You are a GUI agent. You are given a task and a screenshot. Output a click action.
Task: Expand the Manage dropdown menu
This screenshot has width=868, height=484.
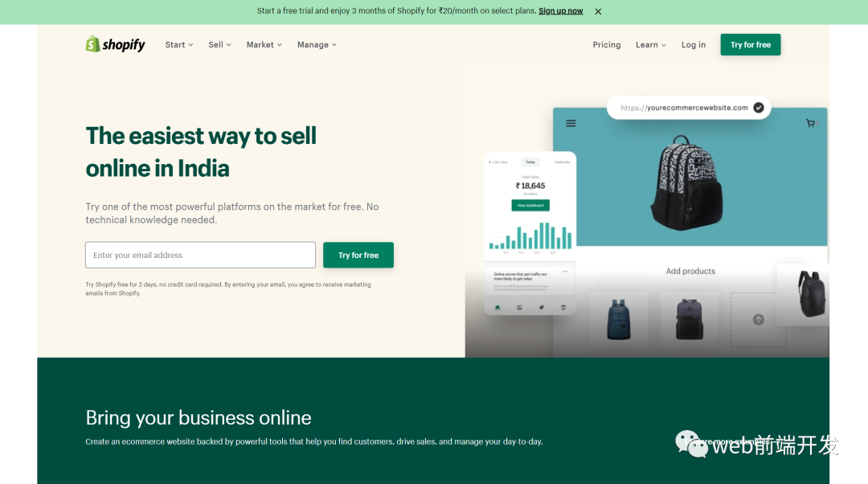coord(317,45)
